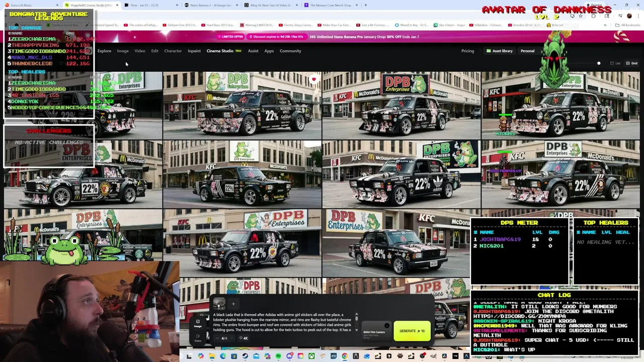Click the plus icon to add a reference image
This screenshot has width=644, height=362.
coord(233,304)
